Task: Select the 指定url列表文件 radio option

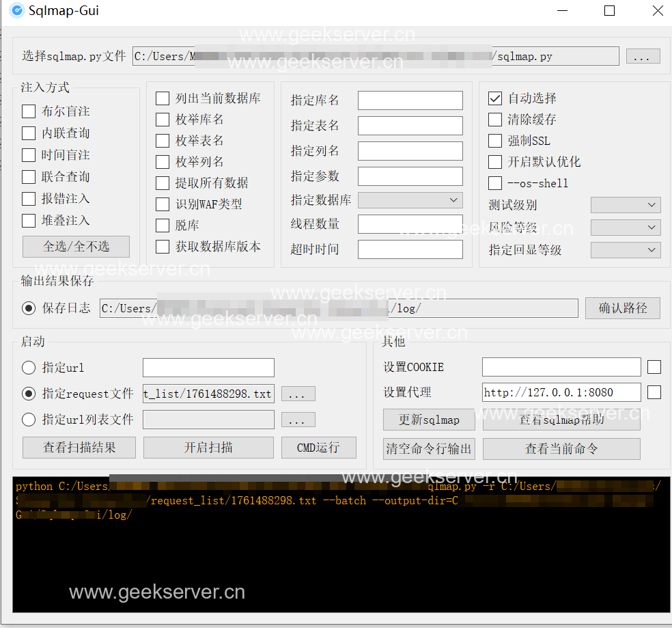Action: tap(29, 420)
